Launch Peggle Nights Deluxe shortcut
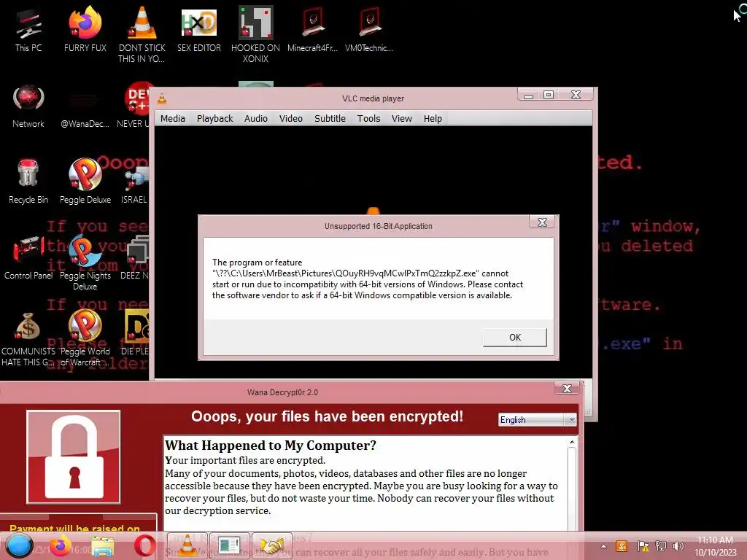The height and width of the screenshot is (560, 747). 85,262
